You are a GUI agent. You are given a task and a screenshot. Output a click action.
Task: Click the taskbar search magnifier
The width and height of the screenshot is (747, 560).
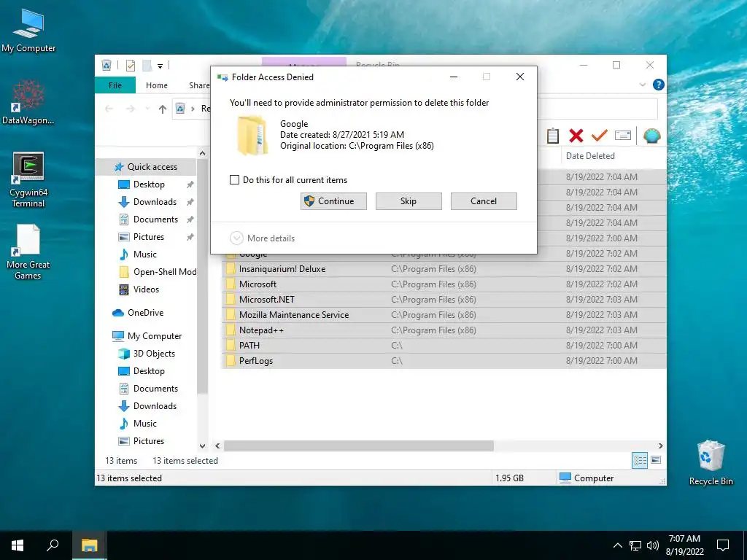click(x=53, y=545)
